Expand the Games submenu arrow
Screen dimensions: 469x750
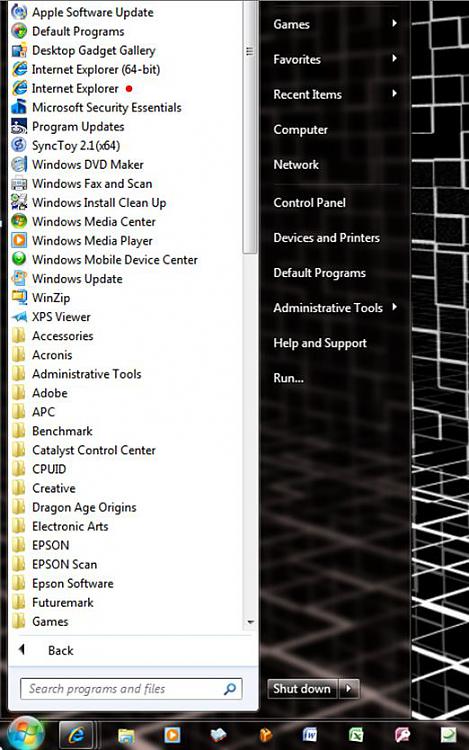tap(394, 23)
